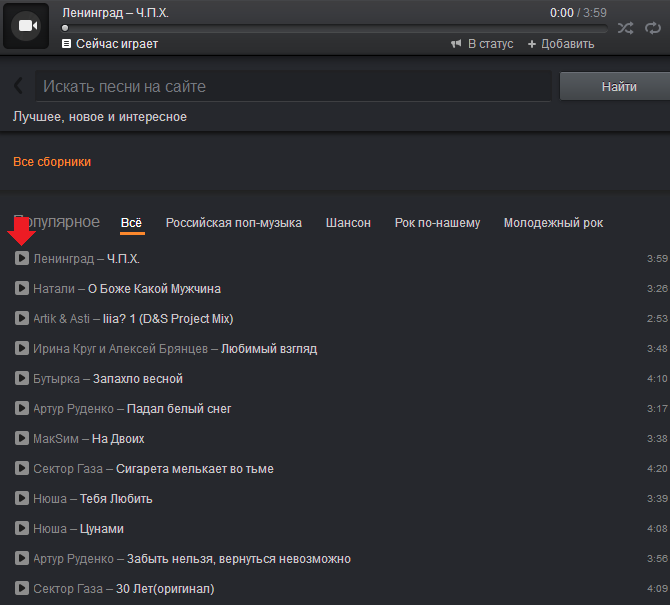
Task: Focus the Искать песни на сайте field
Action: pos(293,86)
